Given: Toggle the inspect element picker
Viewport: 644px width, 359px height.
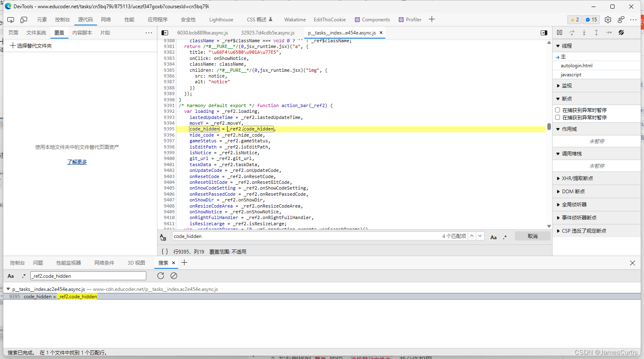Looking at the screenshot, I should pos(11,20).
